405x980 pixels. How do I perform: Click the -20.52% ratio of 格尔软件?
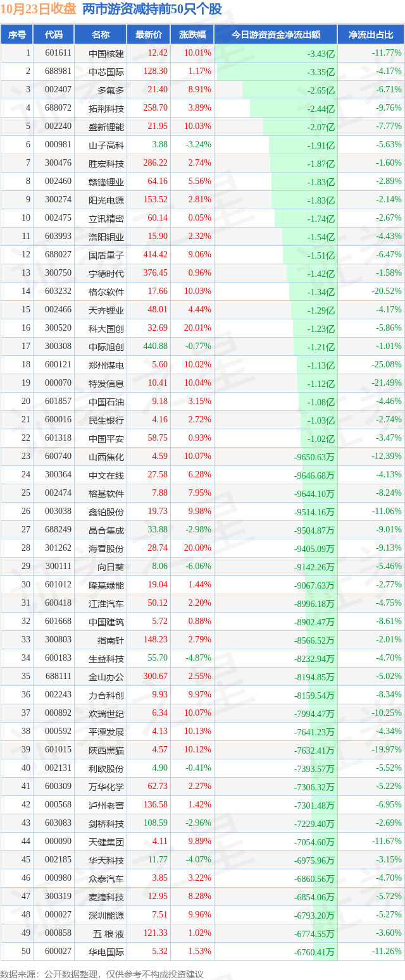click(387, 291)
